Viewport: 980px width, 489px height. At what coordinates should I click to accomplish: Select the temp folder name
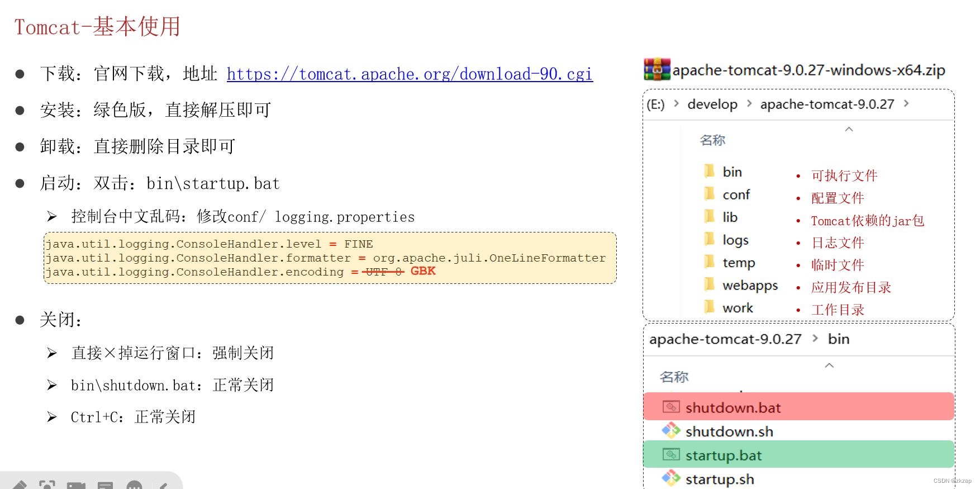[x=739, y=263]
